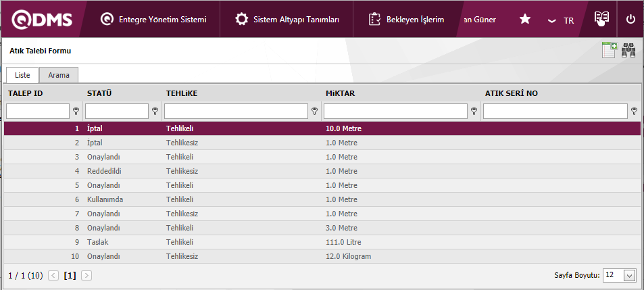The image size is (644, 290).
Task: Select row with Talep ID 2
Action: [x=322, y=143]
